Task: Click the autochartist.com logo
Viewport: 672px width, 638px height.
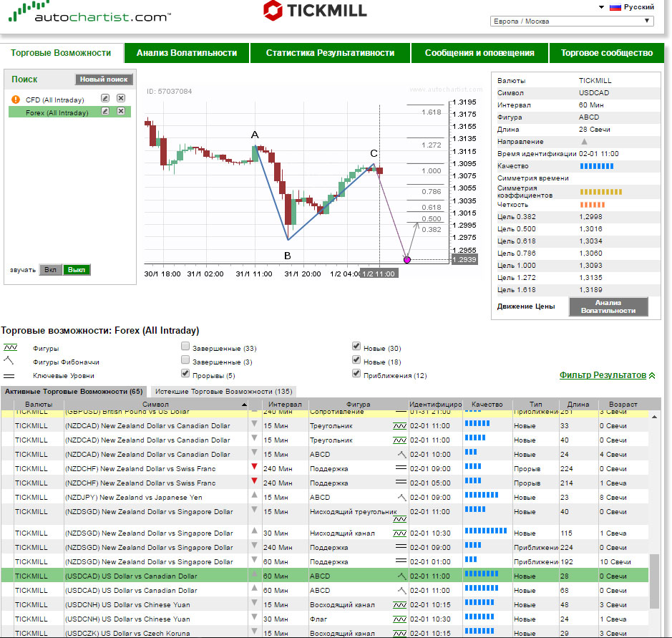Action: click(89, 12)
